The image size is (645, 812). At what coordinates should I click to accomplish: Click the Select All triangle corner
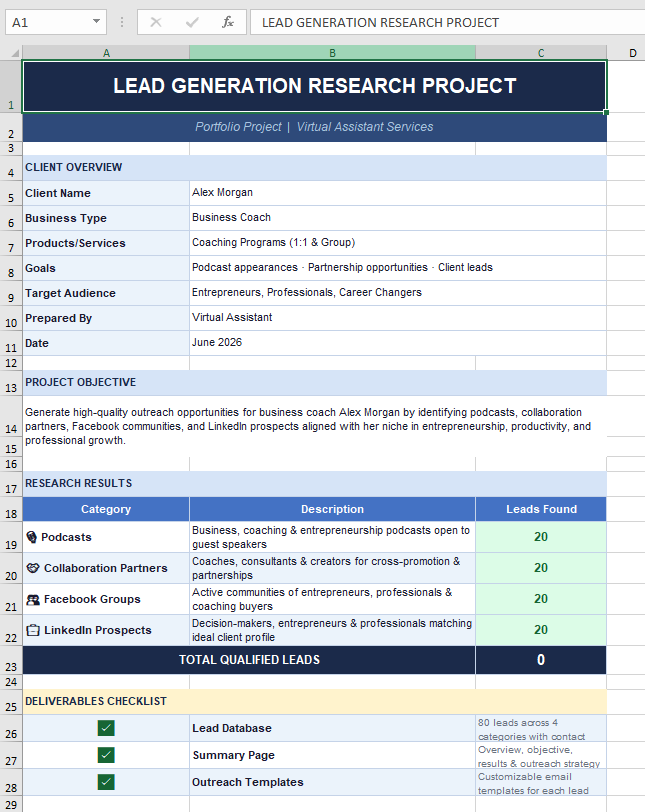click(15, 53)
